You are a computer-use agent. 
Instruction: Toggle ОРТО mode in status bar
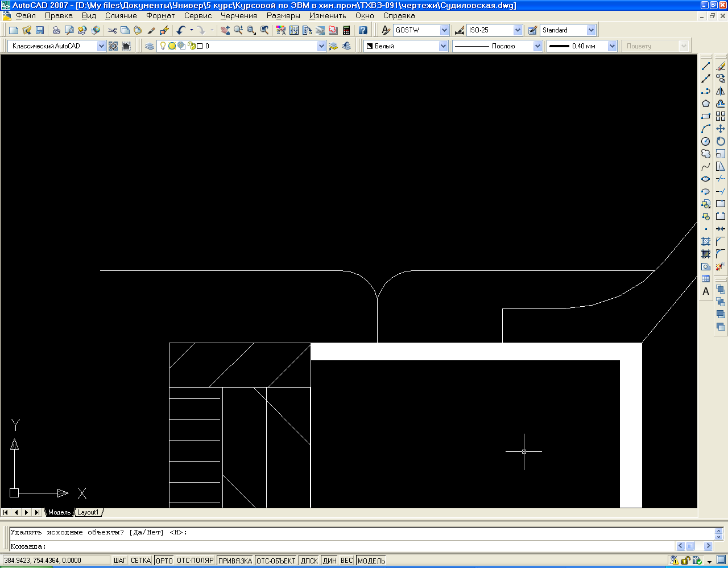tap(164, 561)
